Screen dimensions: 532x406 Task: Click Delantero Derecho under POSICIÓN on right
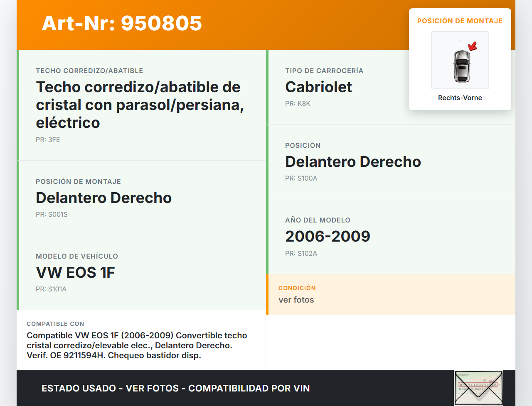[x=353, y=161]
